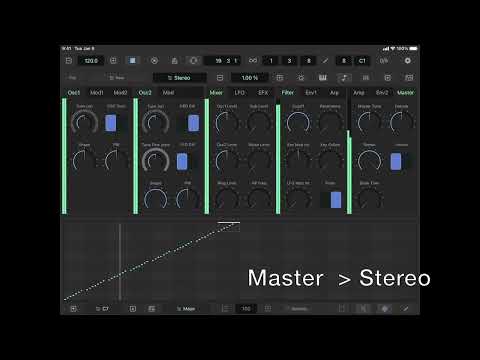Click the record button in transport
The width and height of the screenshot is (480, 360).
tap(154, 61)
